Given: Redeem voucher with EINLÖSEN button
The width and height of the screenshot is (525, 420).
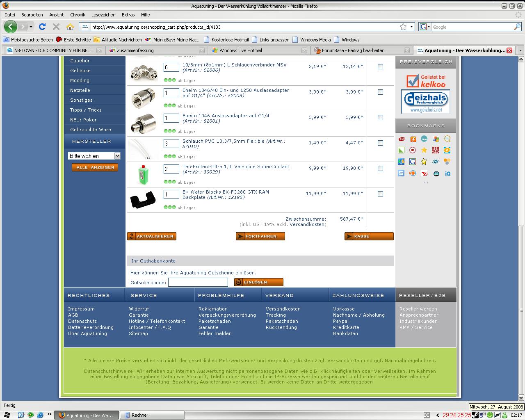Looking at the screenshot, I should (259, 282).
